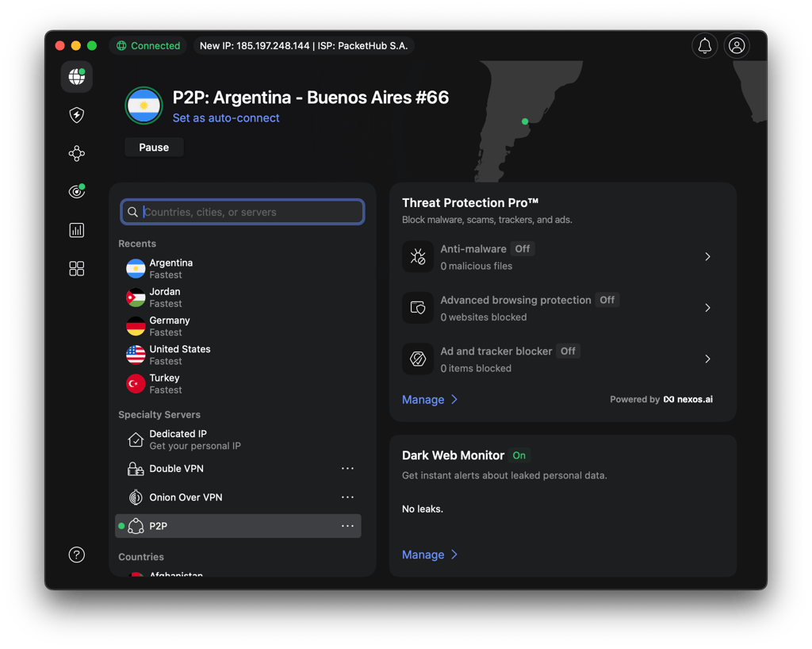This screenshot has width=812, height=649.
Task: Click the Argentina flag in header
Action: 144,106
